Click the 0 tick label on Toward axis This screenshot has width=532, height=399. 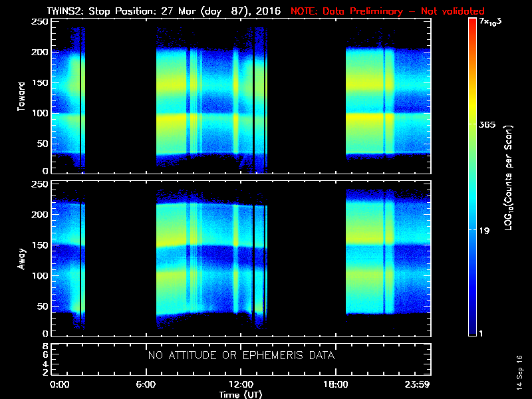pos(45,171)
